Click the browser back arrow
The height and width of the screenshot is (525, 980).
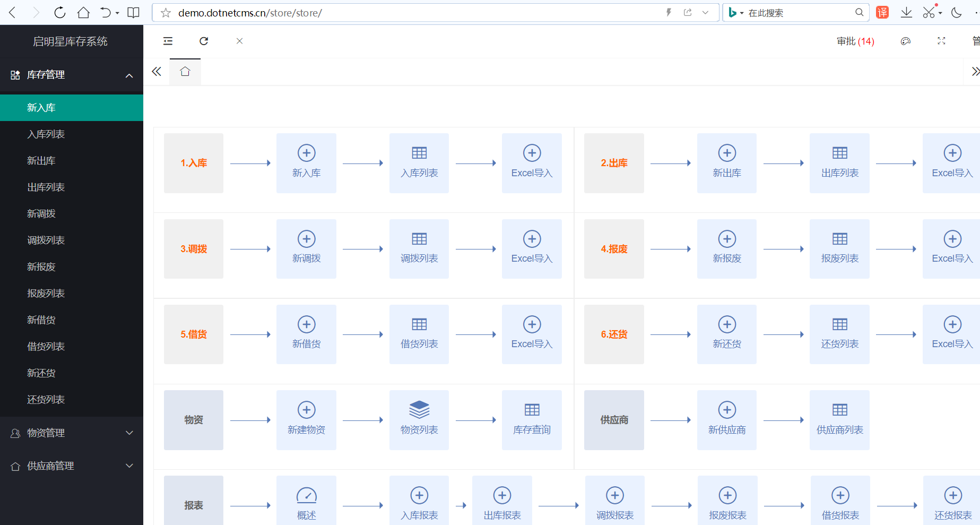(13, 13)
